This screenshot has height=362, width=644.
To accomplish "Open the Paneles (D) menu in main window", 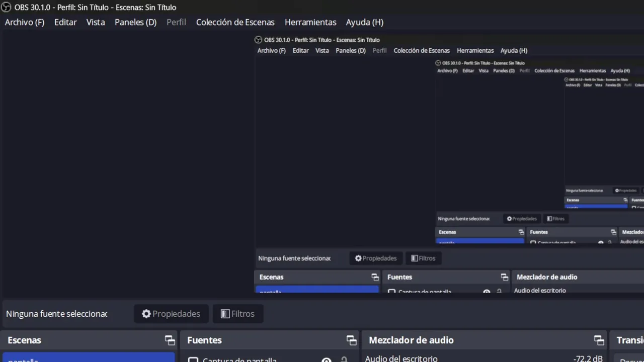I will point(136,22).
